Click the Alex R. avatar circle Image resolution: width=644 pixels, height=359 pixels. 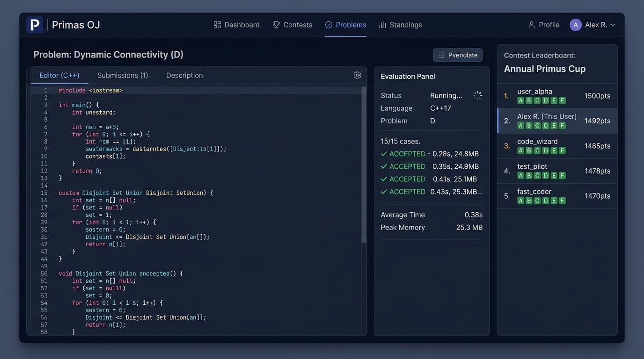576,25
